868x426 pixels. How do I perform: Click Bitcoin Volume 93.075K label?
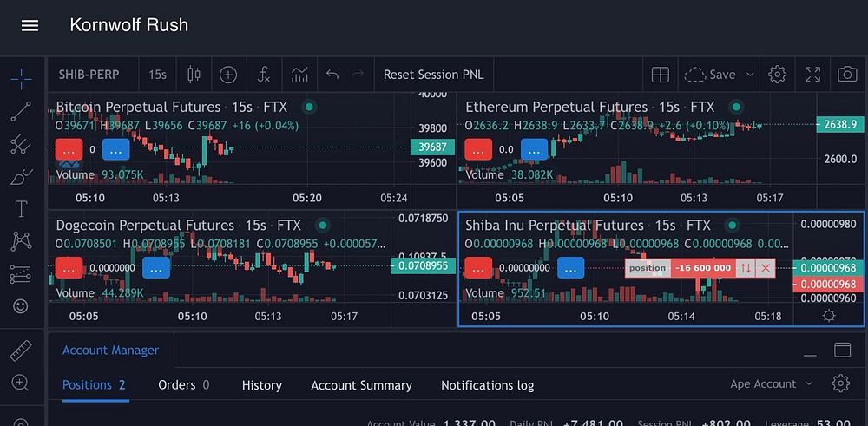point(100,175)
